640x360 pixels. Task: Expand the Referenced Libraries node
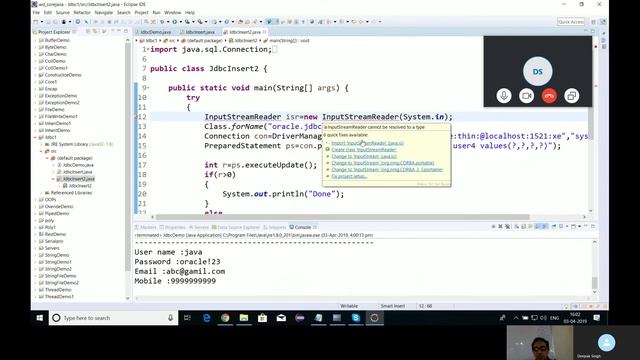pos(42,193)
